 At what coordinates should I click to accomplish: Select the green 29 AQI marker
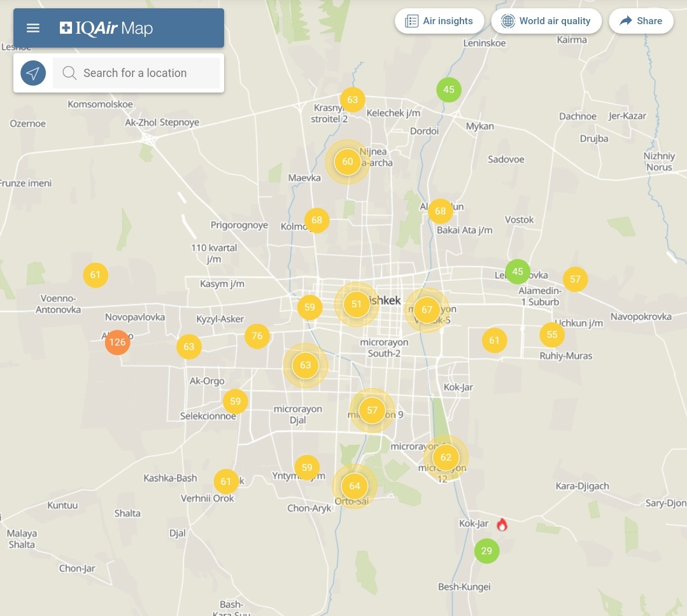click(x=486, y=550)
